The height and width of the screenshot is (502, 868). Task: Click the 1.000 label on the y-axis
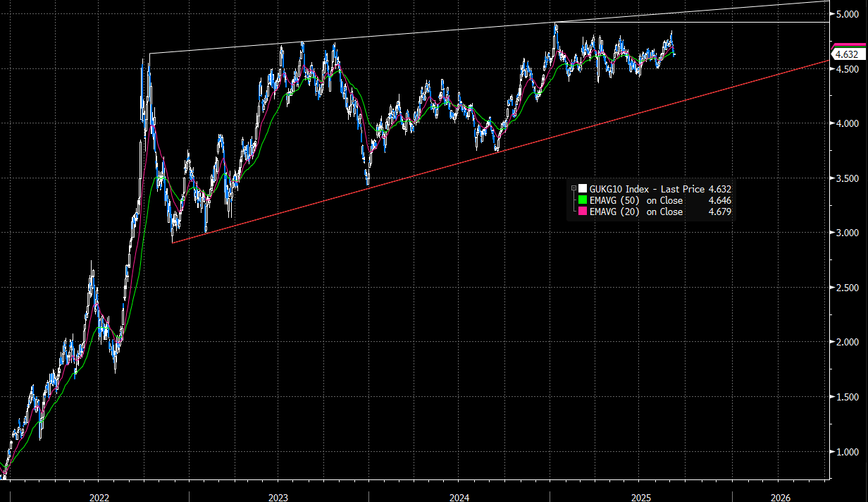click(846, 452)
